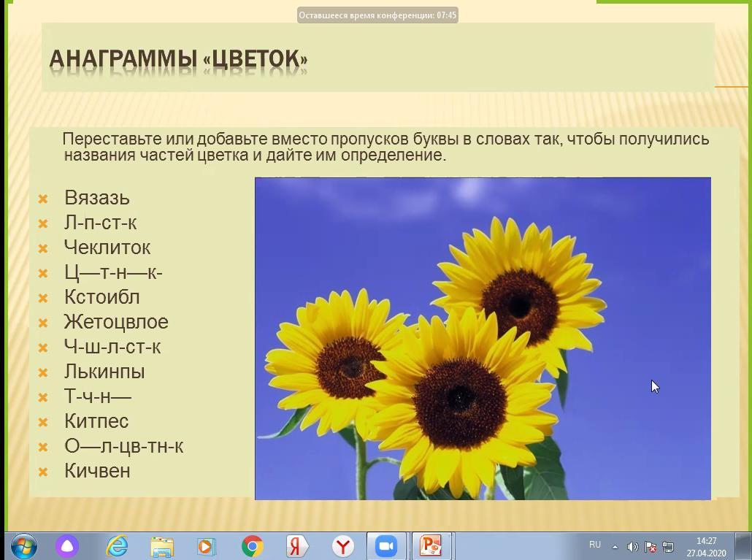Select the word Китпес

coord(96,421)
